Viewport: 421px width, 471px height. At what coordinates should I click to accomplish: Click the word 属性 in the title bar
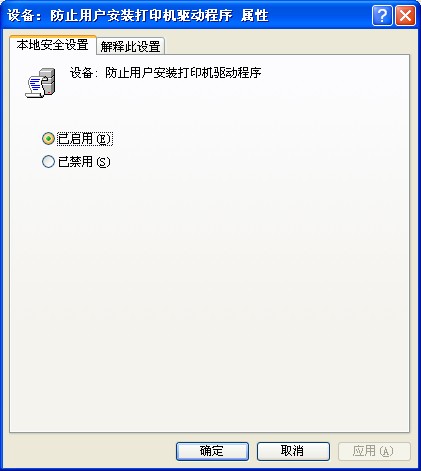click(254, 16)
